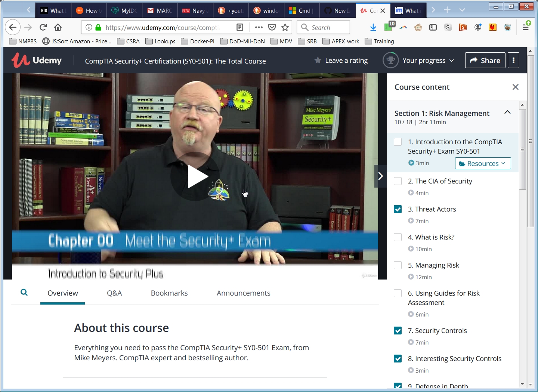This screenshot has height=392, width=538.
Task: Open Firefox hamburger menu
Action: [x=525, y=27]
